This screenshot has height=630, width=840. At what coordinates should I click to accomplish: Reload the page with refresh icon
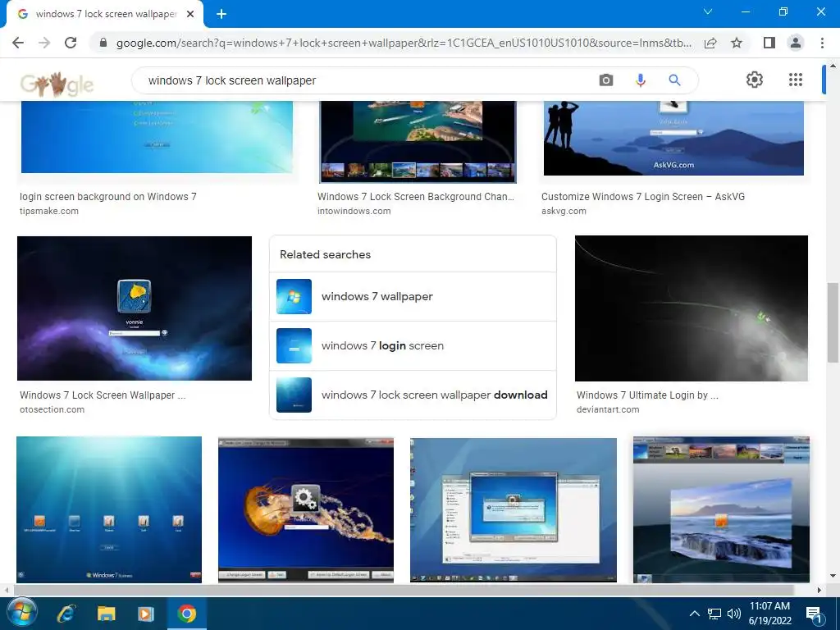point(71,43)
